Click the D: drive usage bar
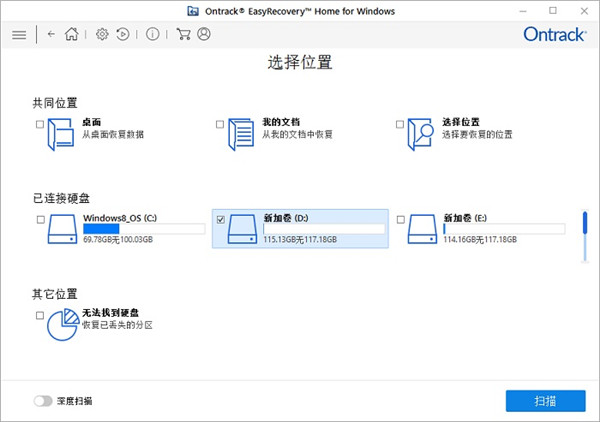This screenshot has width=600, height=422. (x=324, y=229)
